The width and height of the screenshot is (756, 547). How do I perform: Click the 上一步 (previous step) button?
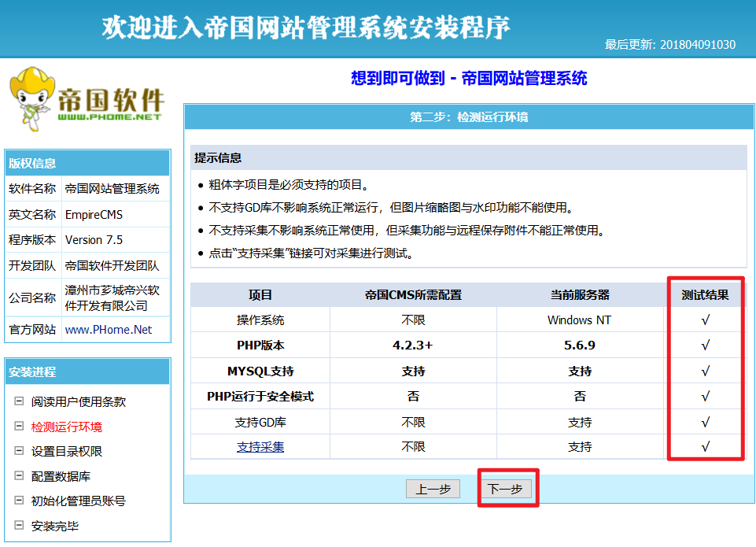point(433,489)
